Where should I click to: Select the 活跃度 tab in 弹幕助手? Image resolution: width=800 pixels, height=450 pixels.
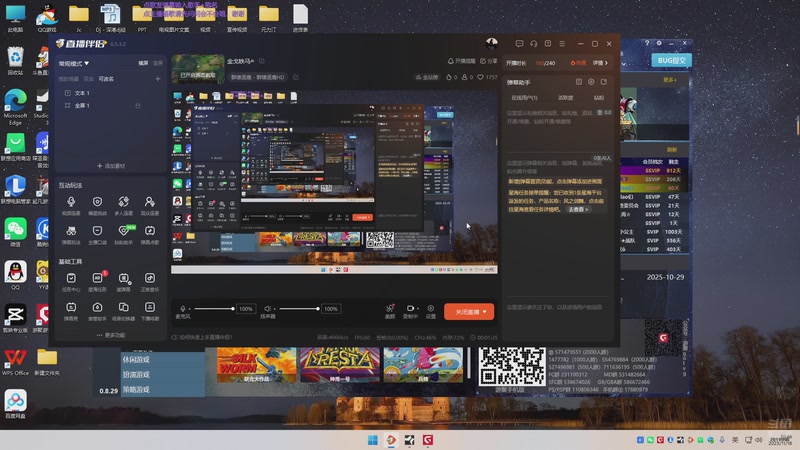coord(566,98)
